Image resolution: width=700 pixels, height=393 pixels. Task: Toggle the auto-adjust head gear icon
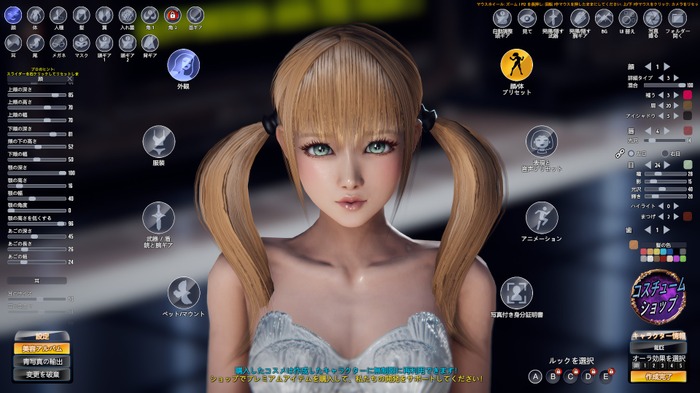tap(502, 18)
